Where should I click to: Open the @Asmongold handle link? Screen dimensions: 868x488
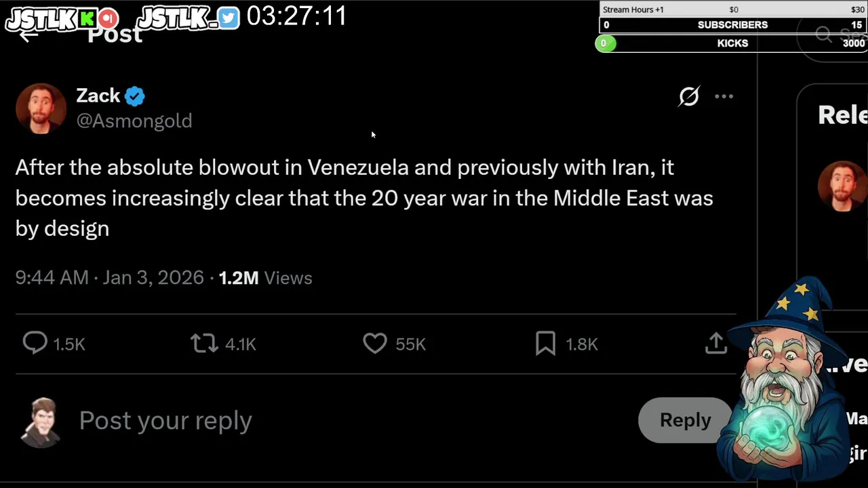[x=134, y=121]
